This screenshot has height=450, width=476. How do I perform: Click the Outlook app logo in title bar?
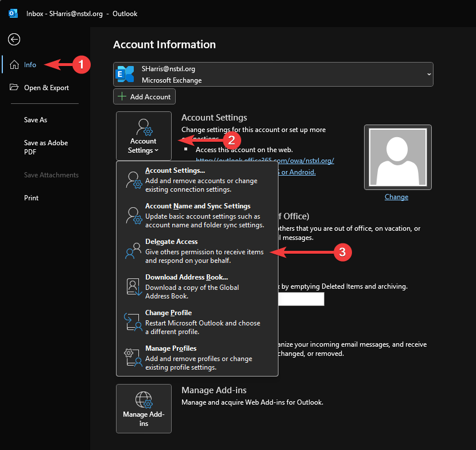pos(13,14)
